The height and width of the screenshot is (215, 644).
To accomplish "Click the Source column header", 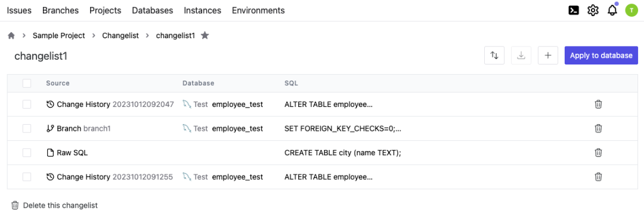I will (x=57, y=83).
